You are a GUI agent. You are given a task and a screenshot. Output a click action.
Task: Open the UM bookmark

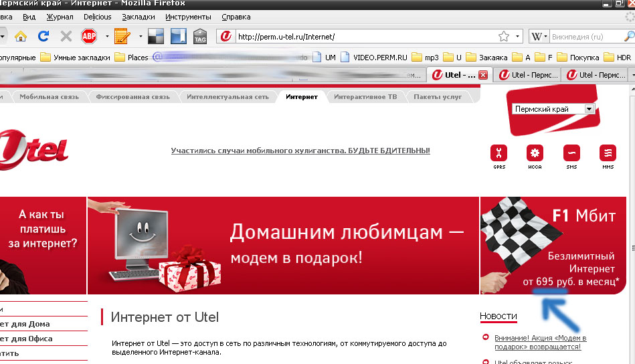[325, 58]
